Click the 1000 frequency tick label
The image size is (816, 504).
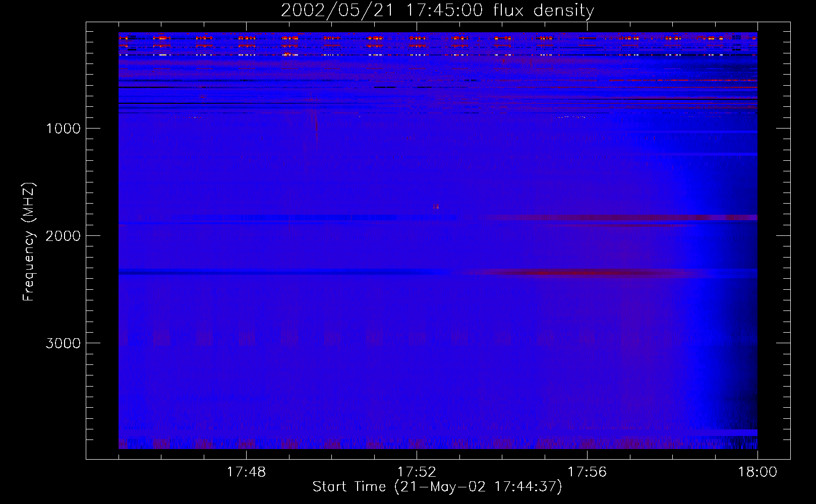coord(63,129)
